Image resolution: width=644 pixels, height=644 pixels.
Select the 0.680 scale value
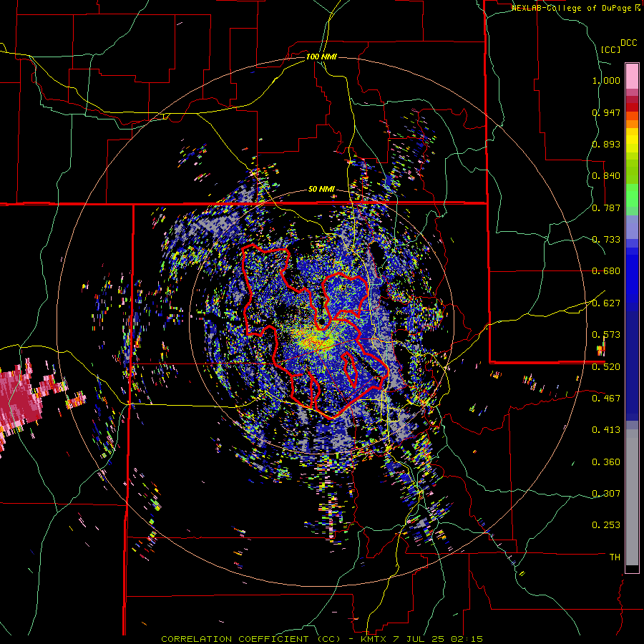606,271
